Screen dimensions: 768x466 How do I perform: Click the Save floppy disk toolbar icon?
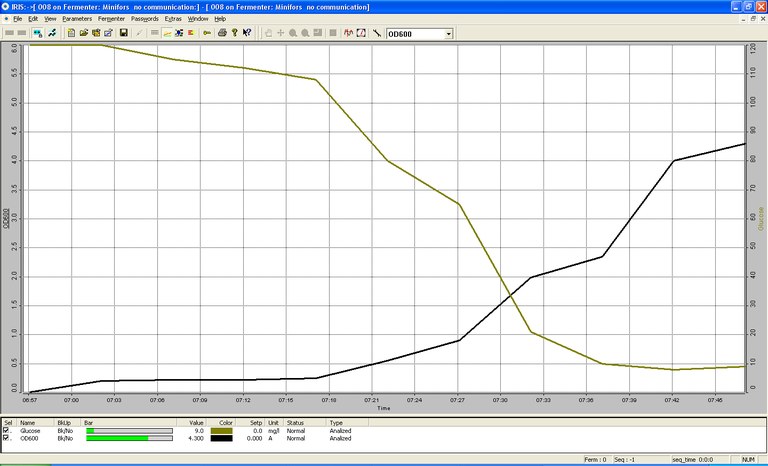pyautogui.click(x=122, y=33)
